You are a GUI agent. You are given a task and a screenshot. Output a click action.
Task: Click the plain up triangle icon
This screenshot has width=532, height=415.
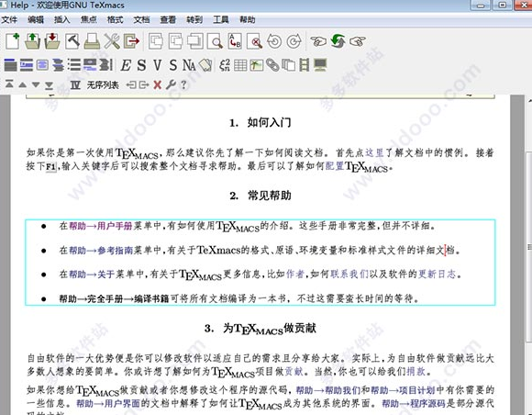pyautogui.click(x=22, y=84)
